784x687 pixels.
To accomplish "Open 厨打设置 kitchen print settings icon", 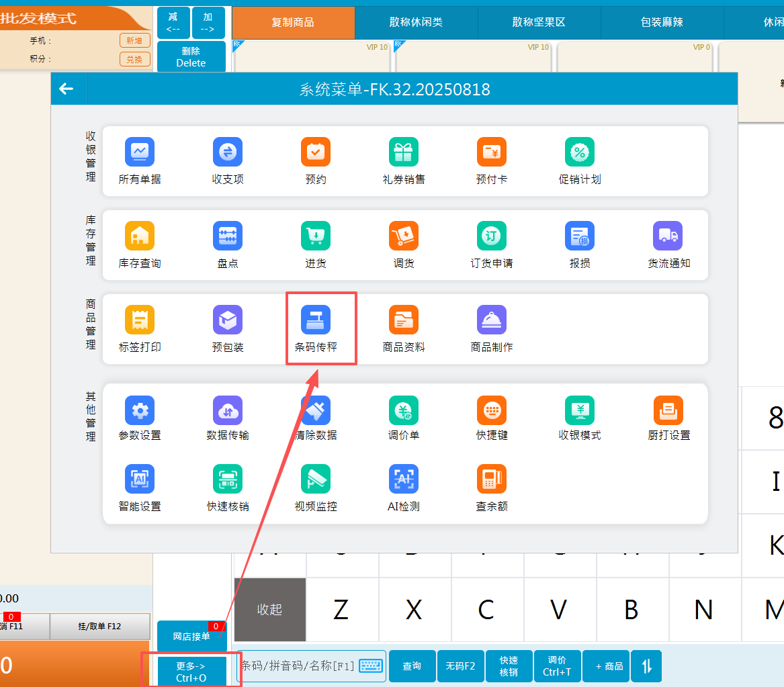I will point(668,410).
